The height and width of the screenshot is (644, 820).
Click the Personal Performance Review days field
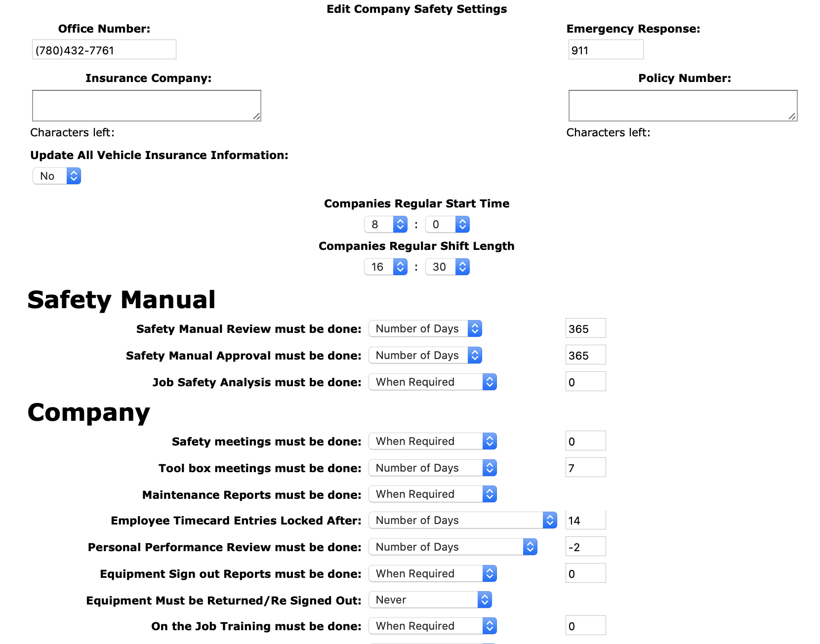pos(585,547)
